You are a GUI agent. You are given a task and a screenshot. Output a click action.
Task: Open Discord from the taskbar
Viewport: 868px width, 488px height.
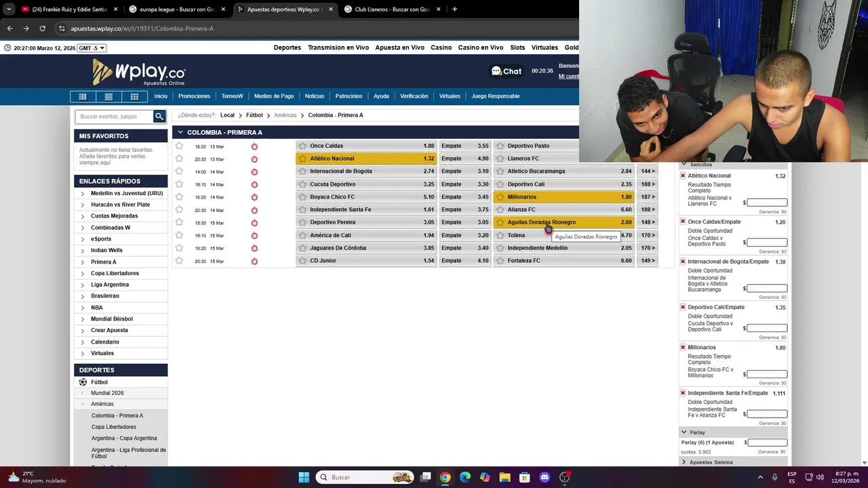pyautogui.click(x=545, y=477)
